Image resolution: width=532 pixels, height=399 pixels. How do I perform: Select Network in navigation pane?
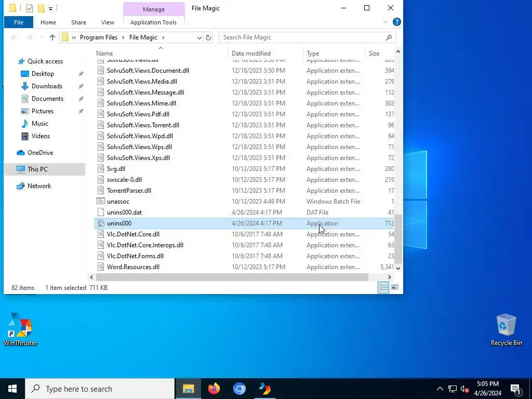click(x=39, y=186)
